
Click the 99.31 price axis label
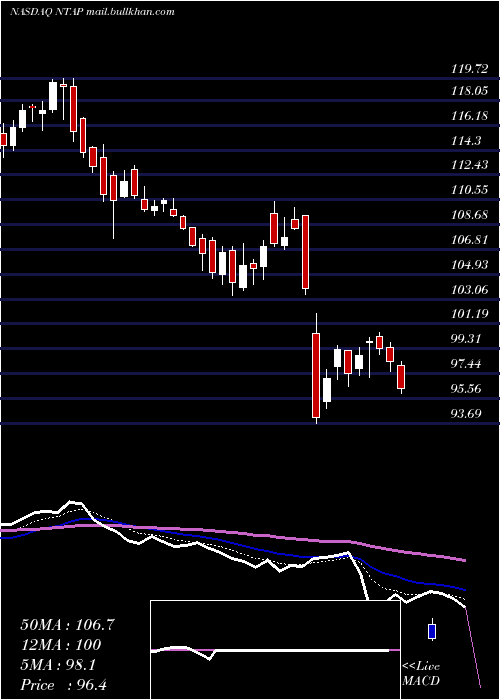click(x=466, y=339)
